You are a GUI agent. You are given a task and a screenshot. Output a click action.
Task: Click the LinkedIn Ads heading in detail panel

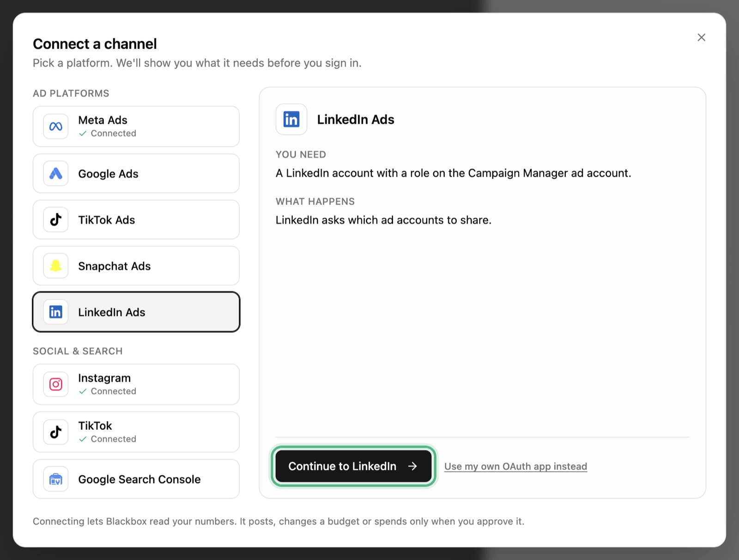(x=356, y=120)
